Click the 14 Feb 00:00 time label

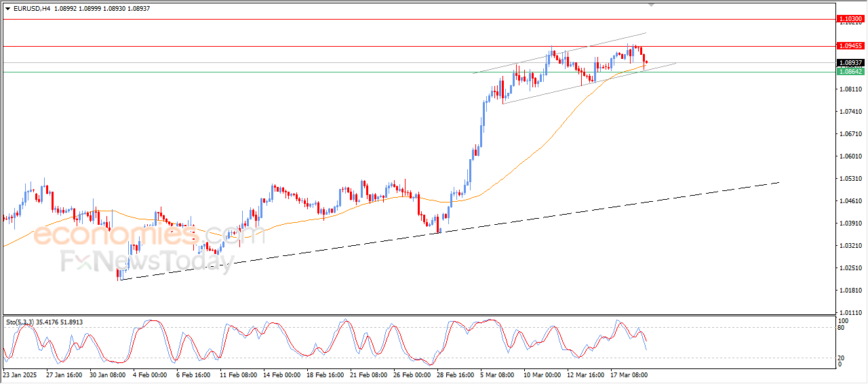tap(282, 374)
